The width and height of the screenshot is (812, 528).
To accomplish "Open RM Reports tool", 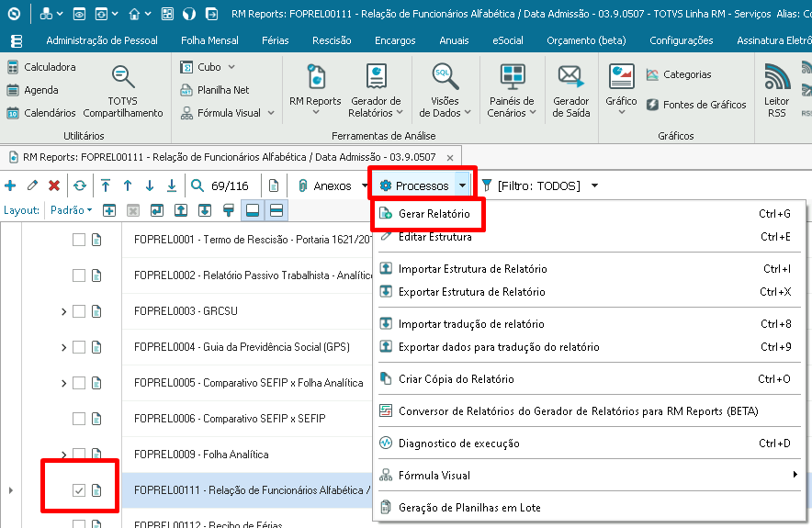I will coord(315,90).
